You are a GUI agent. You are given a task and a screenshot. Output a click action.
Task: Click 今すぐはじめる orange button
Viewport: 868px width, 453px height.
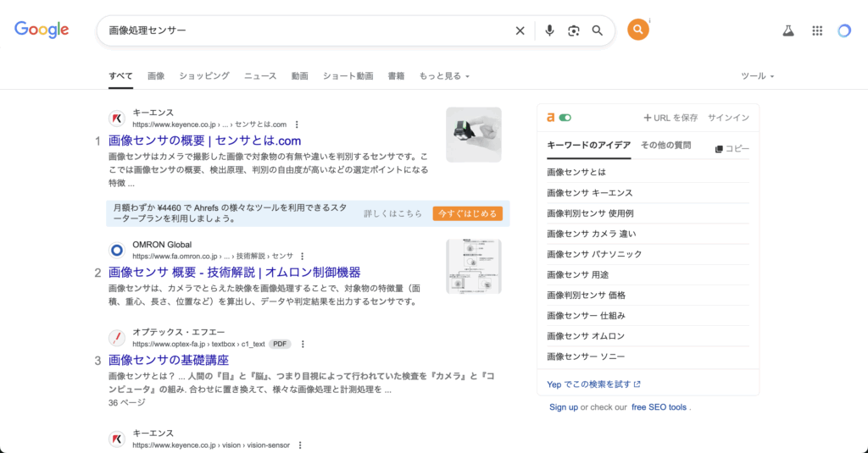(x=468, y=213)
